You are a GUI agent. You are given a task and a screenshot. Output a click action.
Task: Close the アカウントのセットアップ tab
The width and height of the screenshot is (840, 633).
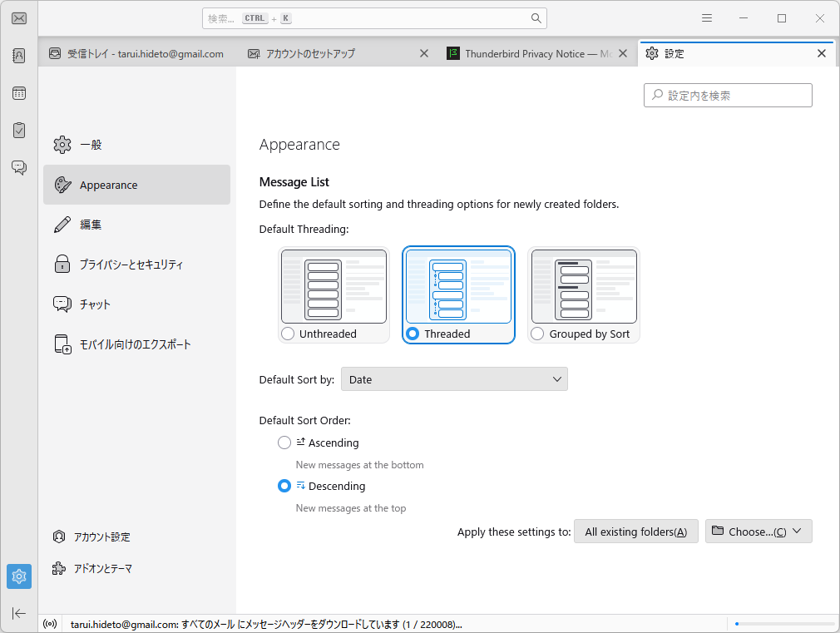pos(424,53)
